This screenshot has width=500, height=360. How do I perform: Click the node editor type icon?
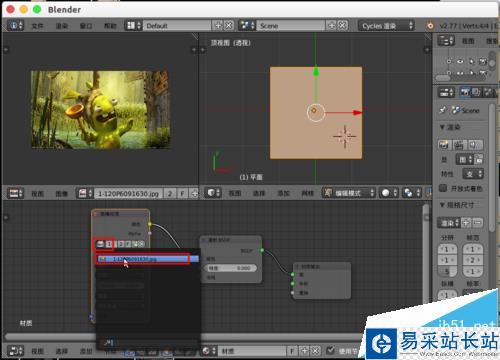15,351
